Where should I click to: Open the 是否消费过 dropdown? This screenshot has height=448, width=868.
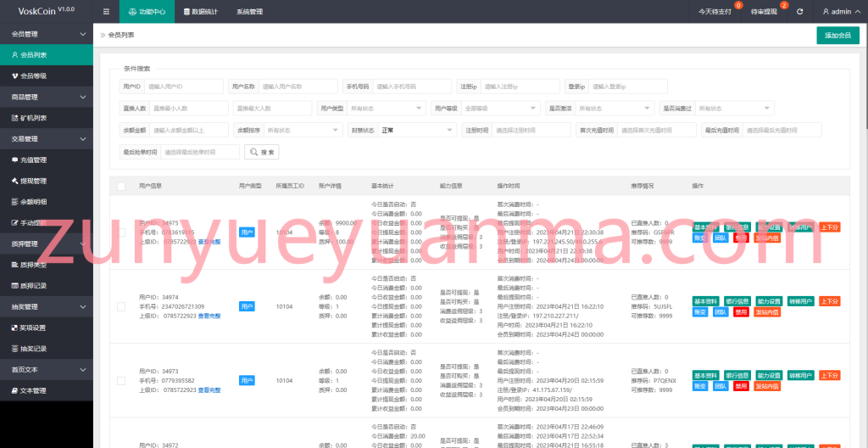[734, 108]
